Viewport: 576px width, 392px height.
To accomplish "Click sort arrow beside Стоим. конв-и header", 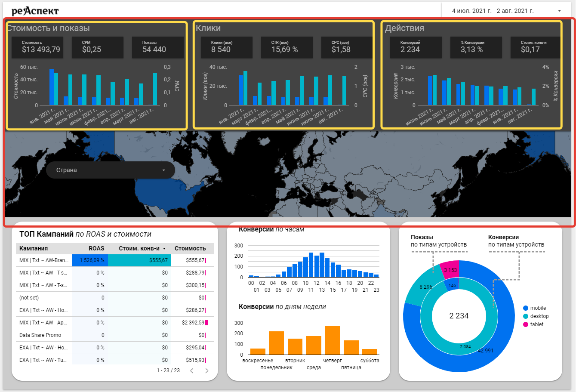I will tap(164, 249).
